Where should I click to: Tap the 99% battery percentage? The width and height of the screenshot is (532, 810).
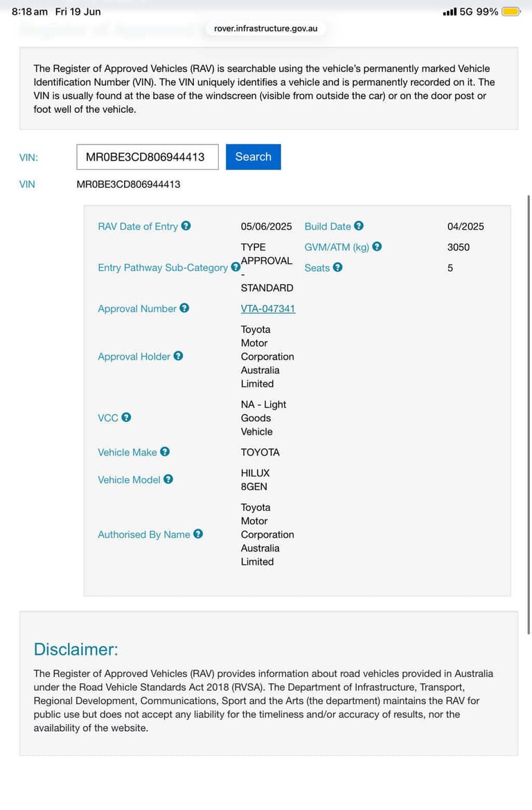(x=487, y=11)
